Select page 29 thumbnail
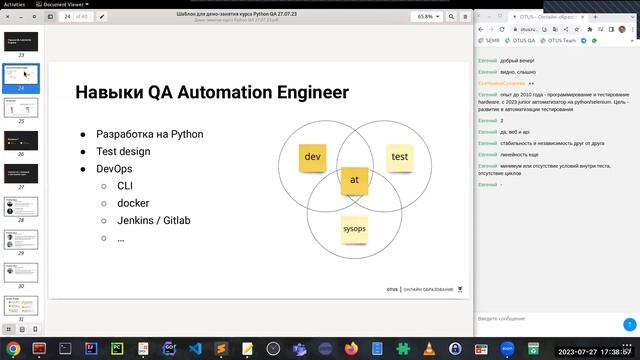 21,240
